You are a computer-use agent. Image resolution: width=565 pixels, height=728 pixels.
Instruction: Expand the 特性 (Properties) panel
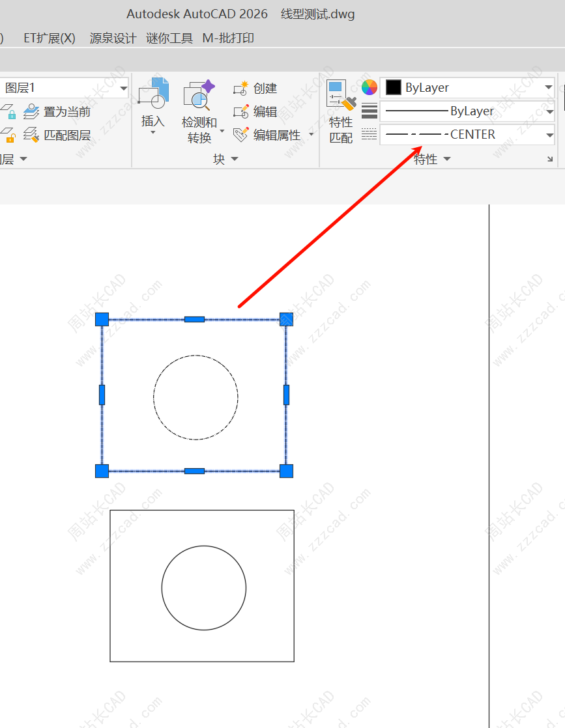(432, 160)
